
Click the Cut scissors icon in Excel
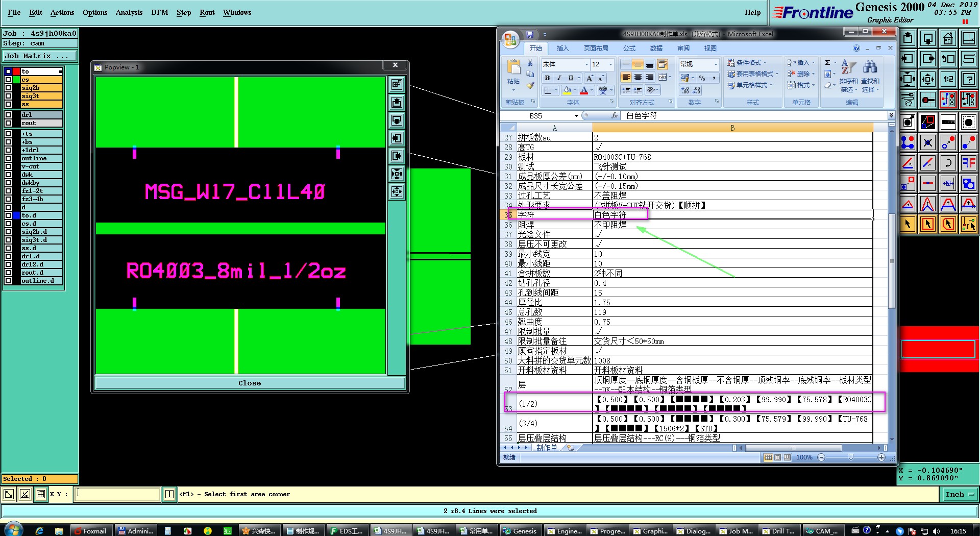(x=530, y=63)
